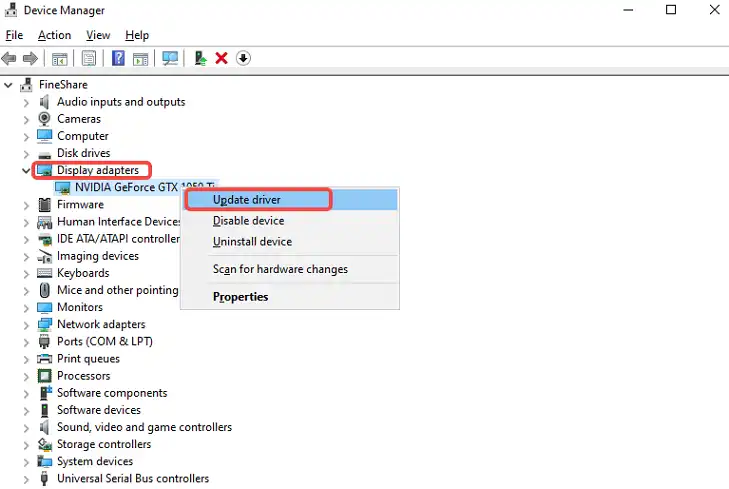
Task: Select the Monitors label
Action: pos(80,307)
